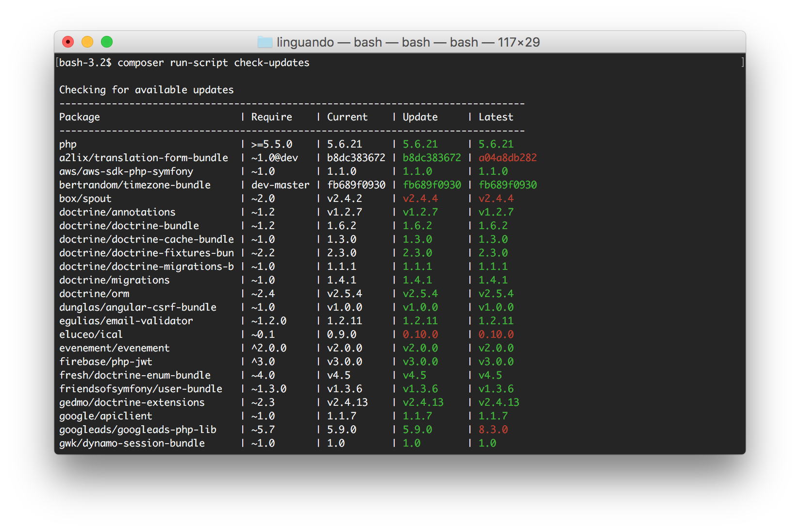800x532 pixels.
Task: Select the 'googleads/googleads-php-lib' package name
Action: [x=138, y=430]
